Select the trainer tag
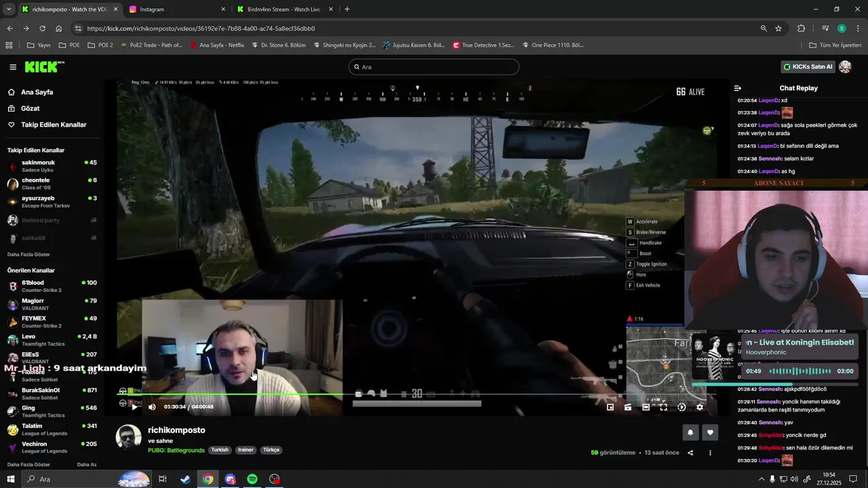 (x=245, y=450)
